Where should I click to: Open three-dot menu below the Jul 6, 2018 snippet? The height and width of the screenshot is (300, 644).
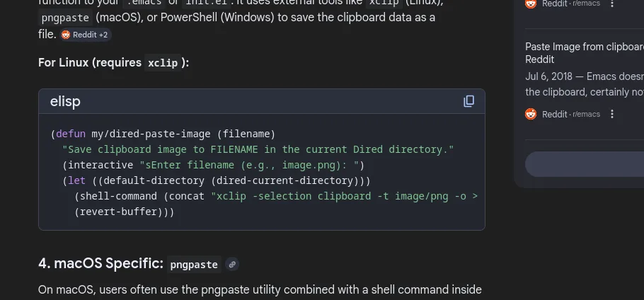(612, 114)
